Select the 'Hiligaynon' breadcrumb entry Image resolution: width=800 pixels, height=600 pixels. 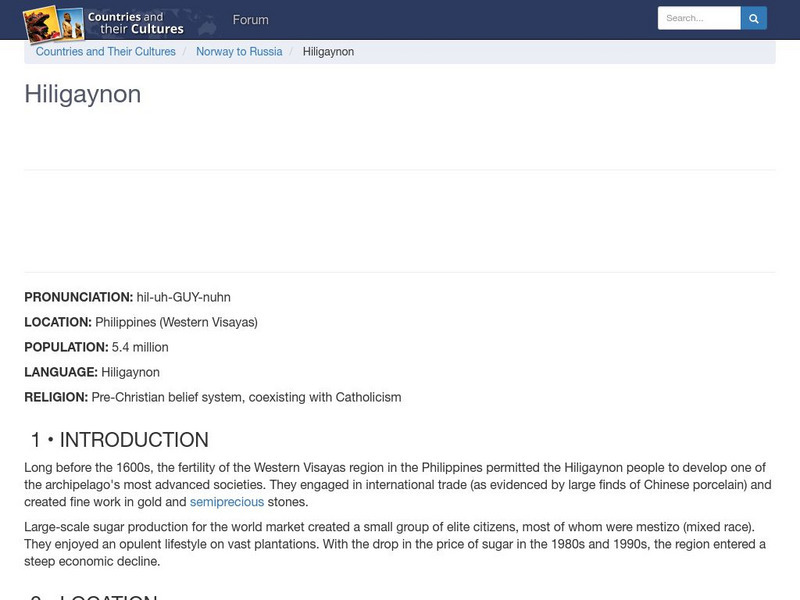pos(330,52)
